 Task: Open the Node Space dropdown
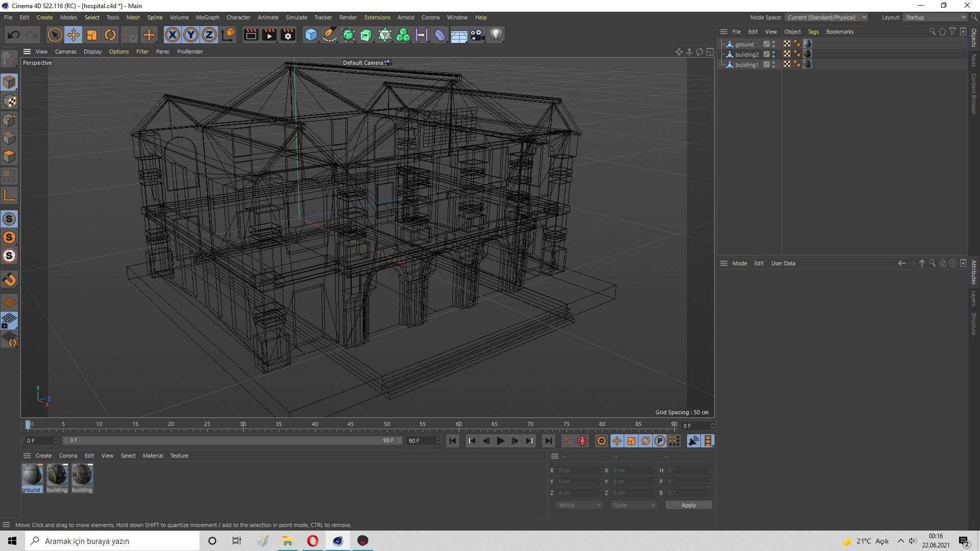[x=826, y=17]
